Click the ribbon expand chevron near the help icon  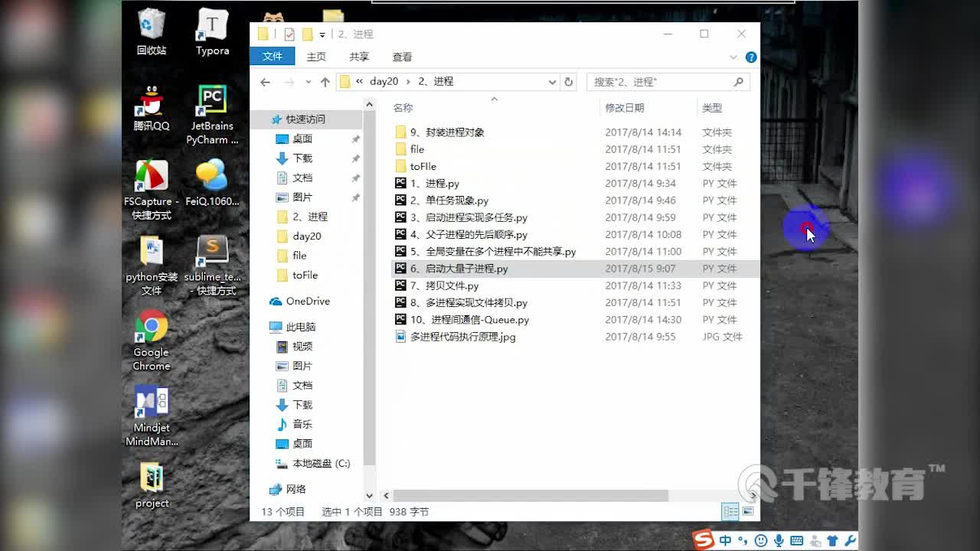coord(733,57)
